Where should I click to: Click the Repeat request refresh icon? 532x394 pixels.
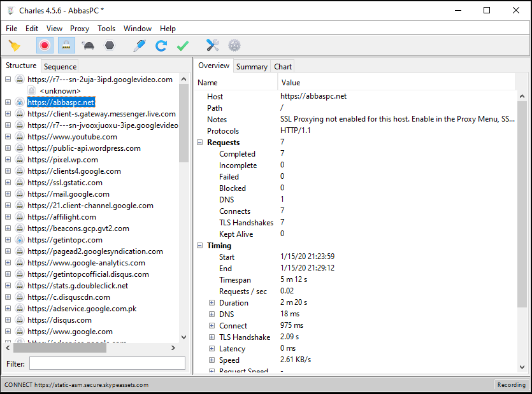coord(161,45)
